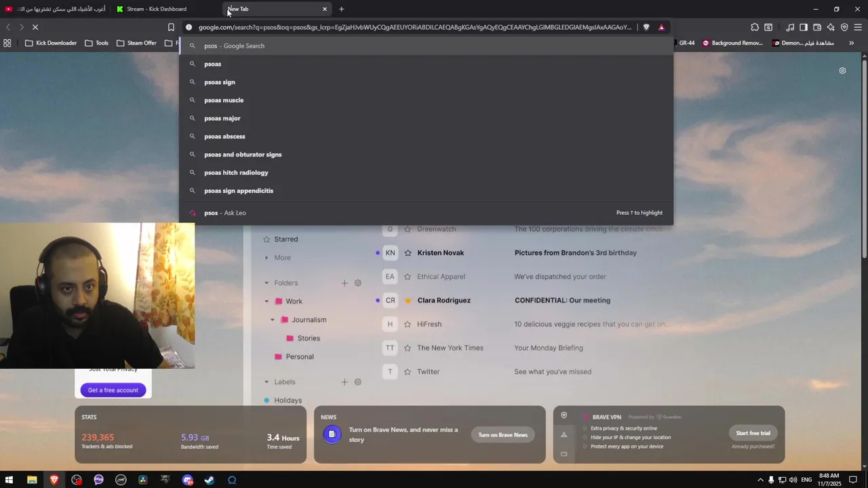The image size is (868, 488).
Task: Switch to the YouTube Arabic video tab
Action: (x=55, y=9)
